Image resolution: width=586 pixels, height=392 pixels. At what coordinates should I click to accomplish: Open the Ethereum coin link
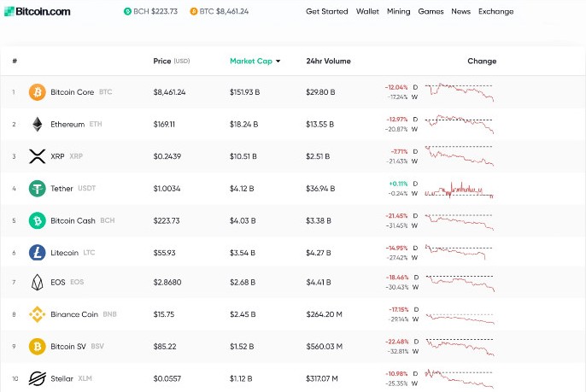67,124
